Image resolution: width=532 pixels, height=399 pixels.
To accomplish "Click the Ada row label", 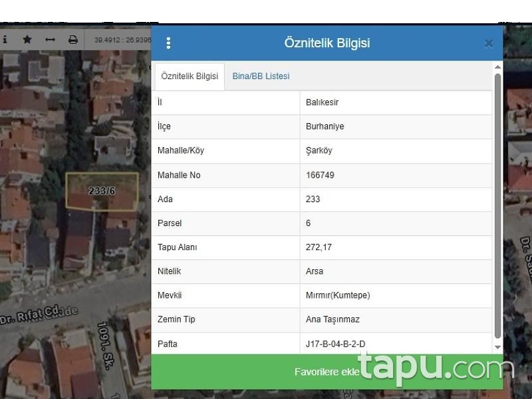I will click(165, 199).
